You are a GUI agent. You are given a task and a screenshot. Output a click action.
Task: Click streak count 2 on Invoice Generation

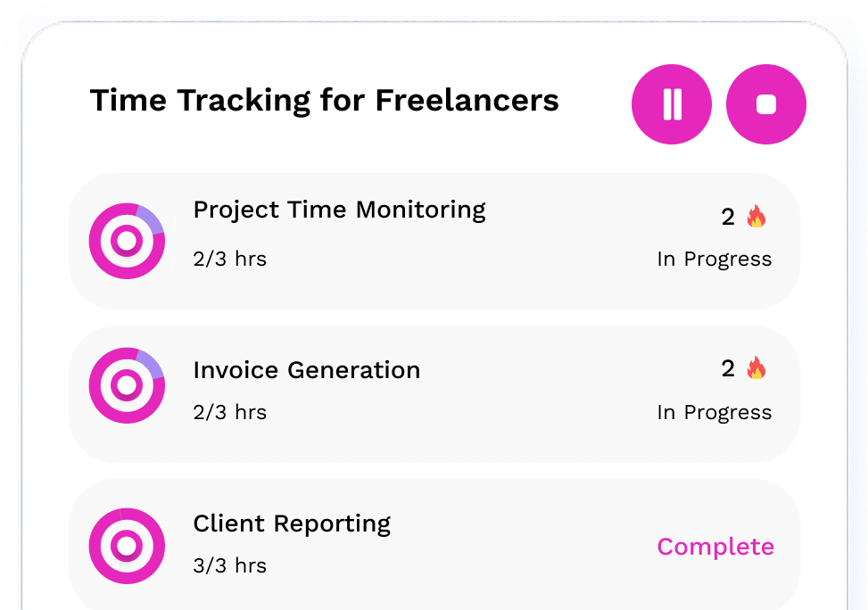coord(728,368)
